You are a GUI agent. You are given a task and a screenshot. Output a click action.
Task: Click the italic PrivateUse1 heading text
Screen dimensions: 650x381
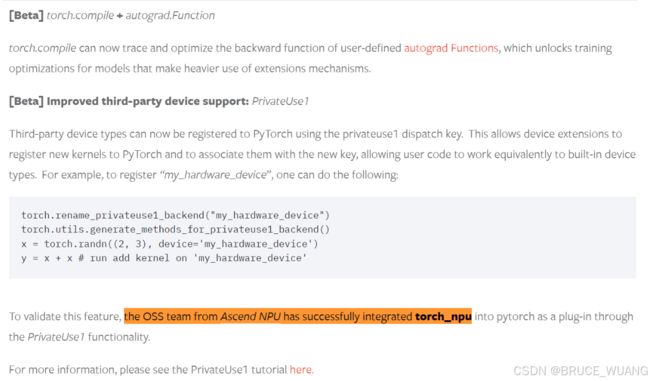pyautogui.click(x=280, y=101)
